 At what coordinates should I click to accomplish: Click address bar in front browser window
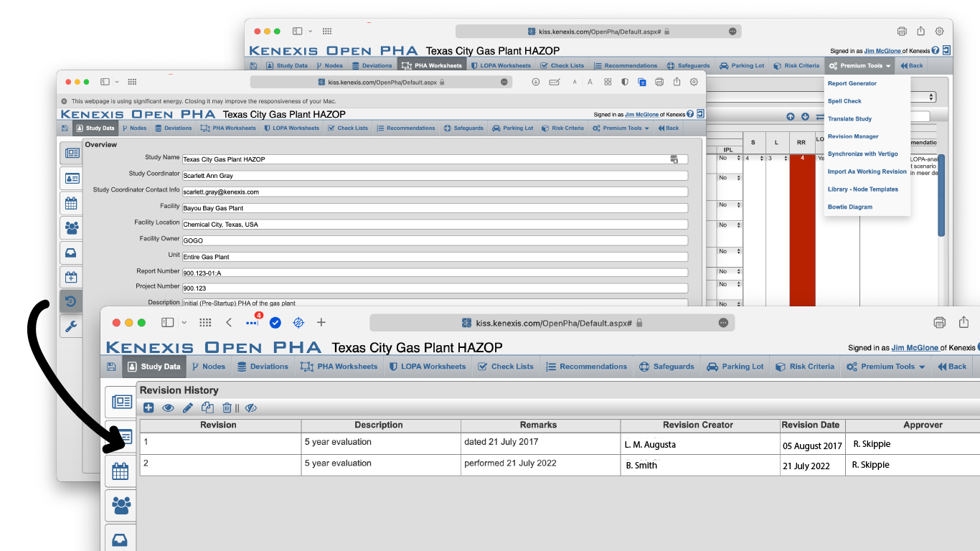point(552,323)
